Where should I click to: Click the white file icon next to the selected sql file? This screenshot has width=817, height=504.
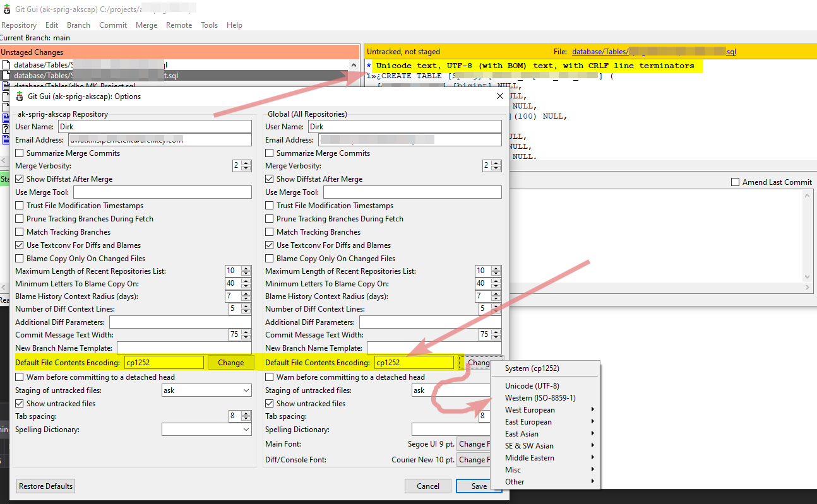pyautogui.click(x=6, y=75)
